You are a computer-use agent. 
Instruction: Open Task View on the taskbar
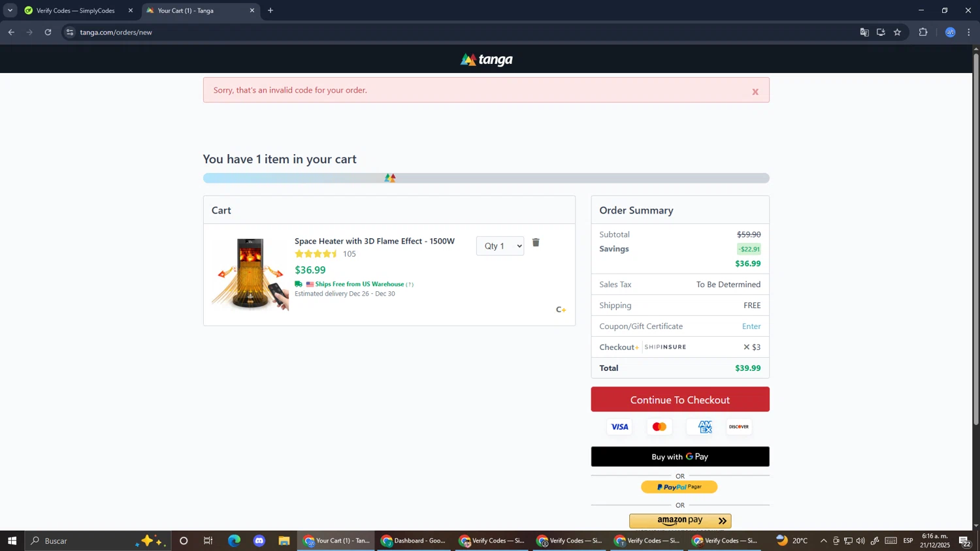coord(208,541)
